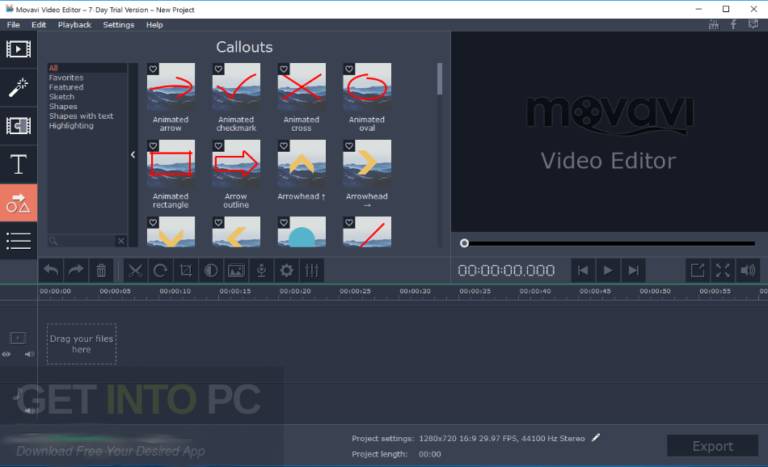
Task: Click the Record audio microphone icon
Action: (262, 270)
